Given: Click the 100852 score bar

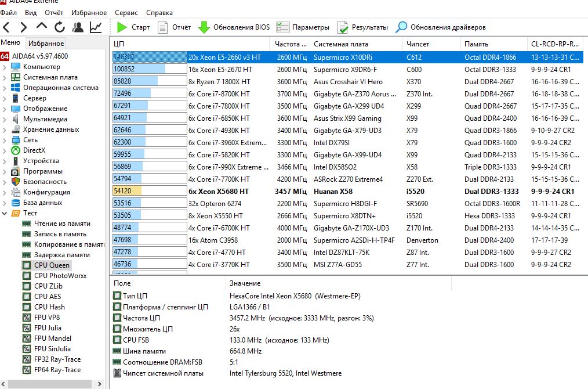Looking at the screenshot, I should 150,69.
